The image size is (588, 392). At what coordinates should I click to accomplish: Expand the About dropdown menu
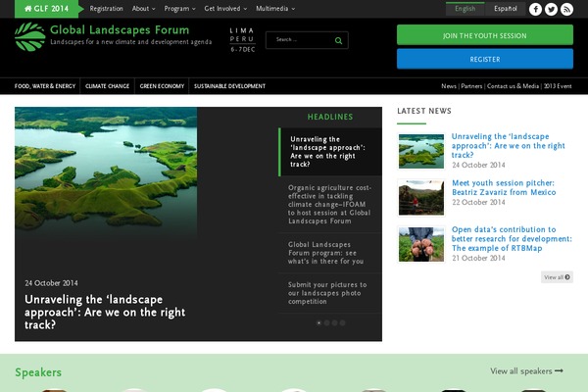click(x=143, y=9)
